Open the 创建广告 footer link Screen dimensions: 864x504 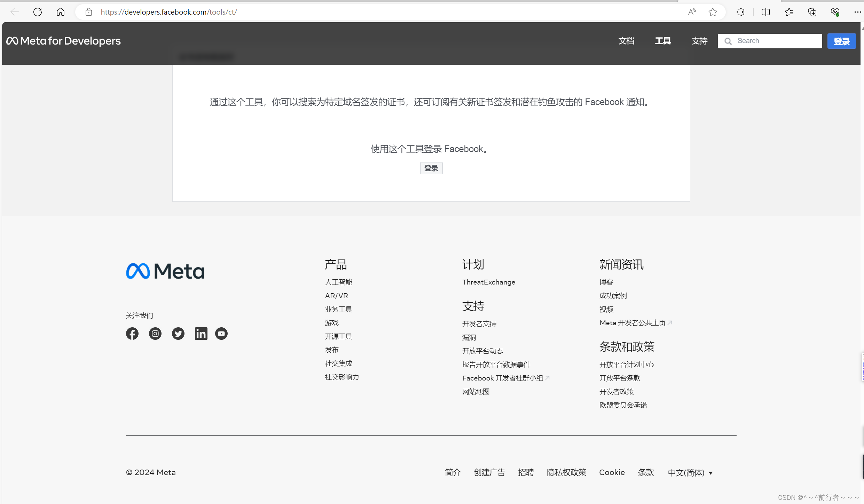pyautogui.click(x=489, y=472)
